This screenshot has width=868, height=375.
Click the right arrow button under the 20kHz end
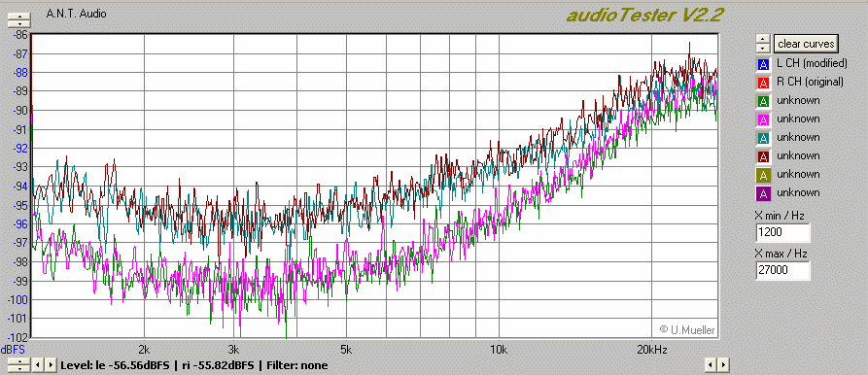(723, 365)
